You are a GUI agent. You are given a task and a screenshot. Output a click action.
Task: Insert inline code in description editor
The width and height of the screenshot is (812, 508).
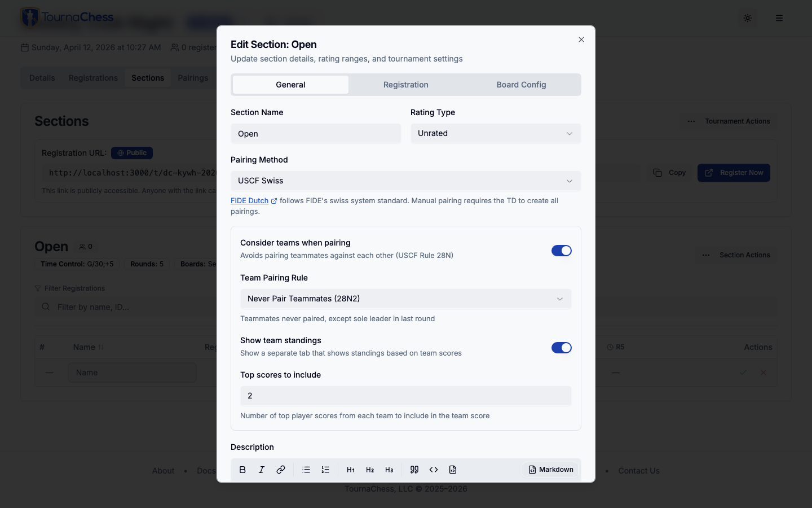(x=434, y=470)
